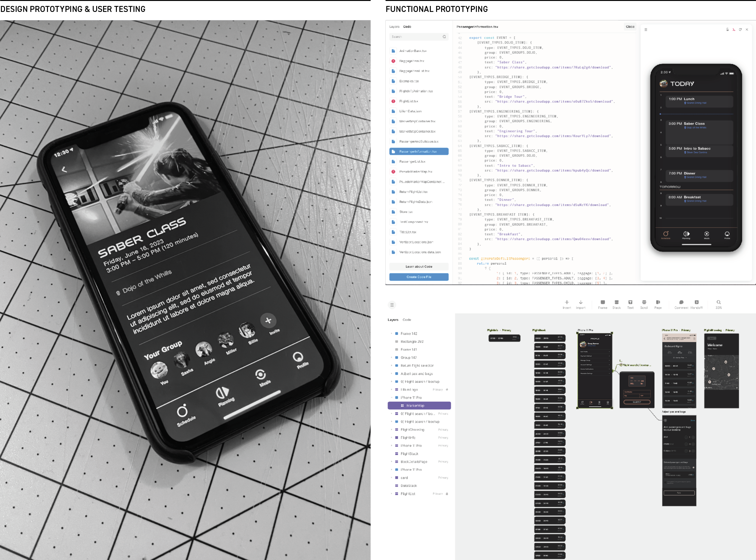The height and width of the screenshot is (560, 756).
Task: Expand the Return flight selector layer
Action: tap(392, 365)
